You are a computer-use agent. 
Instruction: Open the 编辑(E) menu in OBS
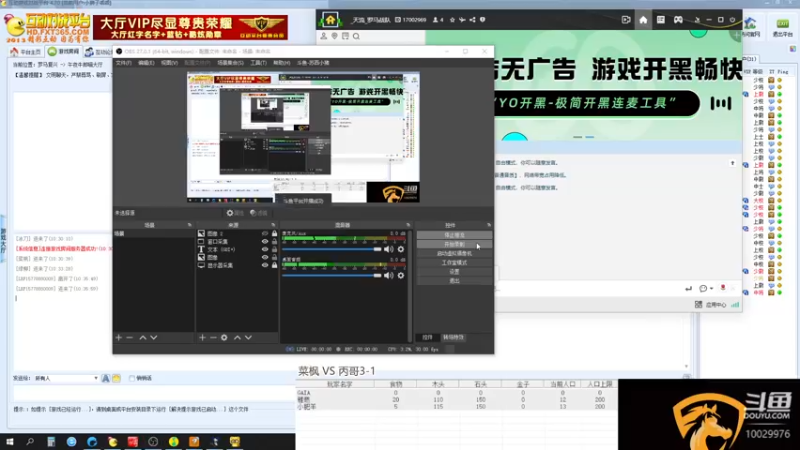pyautogui.click(x=146, y=63)
